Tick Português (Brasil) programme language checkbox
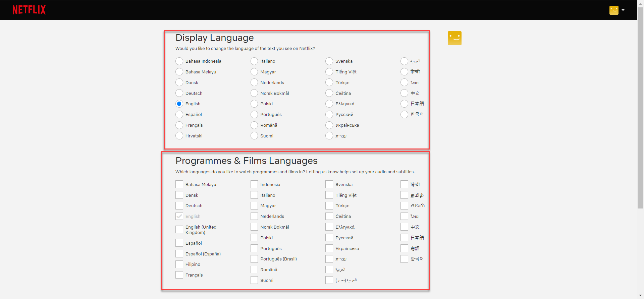This screenshot has height=299, width=644. (254, 259)
